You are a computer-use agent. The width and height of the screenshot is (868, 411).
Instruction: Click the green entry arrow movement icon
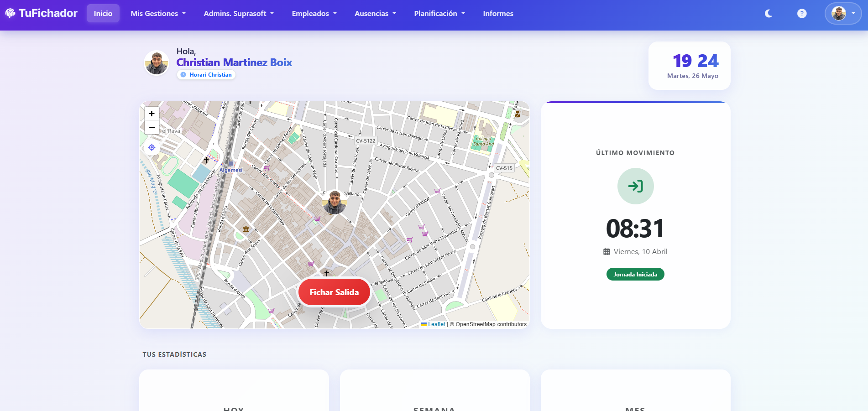click(x=635, y=186)
